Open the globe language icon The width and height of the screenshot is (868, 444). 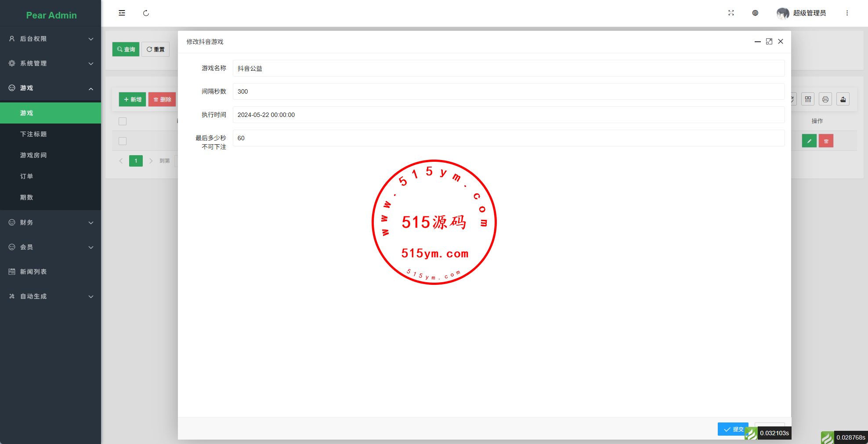point(755,13)
